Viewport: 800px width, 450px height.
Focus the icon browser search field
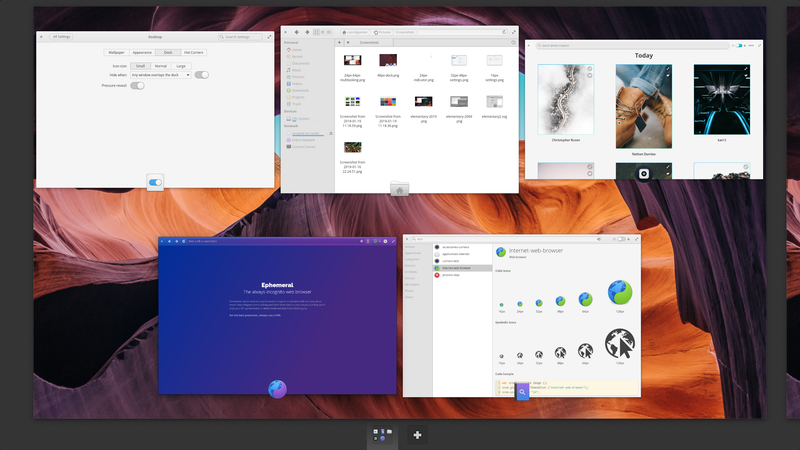click(505, 239)
